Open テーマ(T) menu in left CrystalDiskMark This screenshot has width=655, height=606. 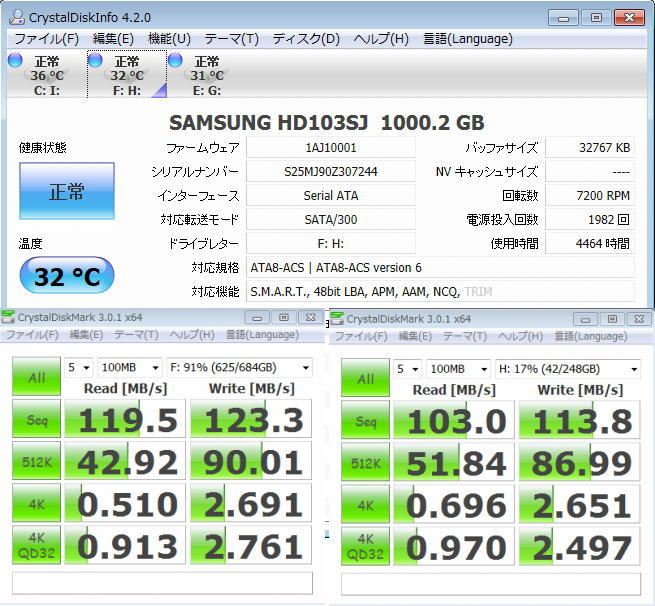click(136, 335)
